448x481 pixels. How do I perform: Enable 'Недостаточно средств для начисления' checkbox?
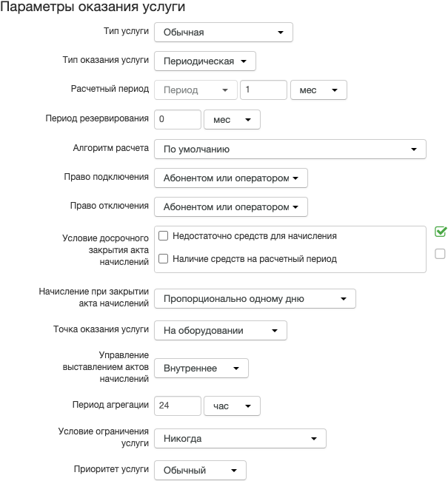pyautogui.click(x=163, y=236)
